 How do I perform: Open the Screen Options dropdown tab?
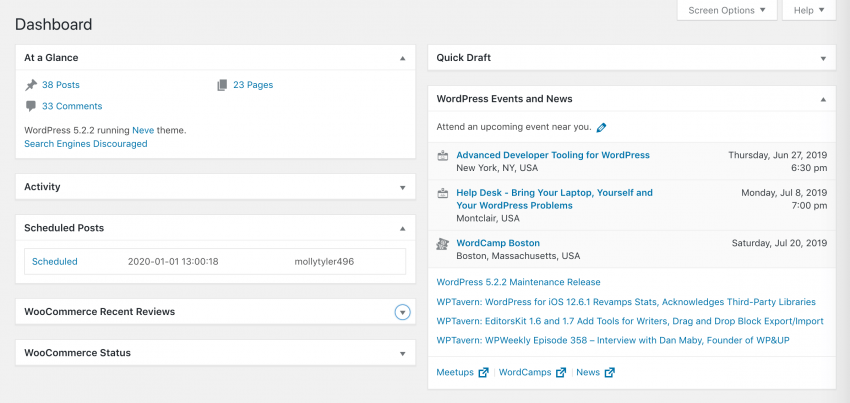(727, 10)
